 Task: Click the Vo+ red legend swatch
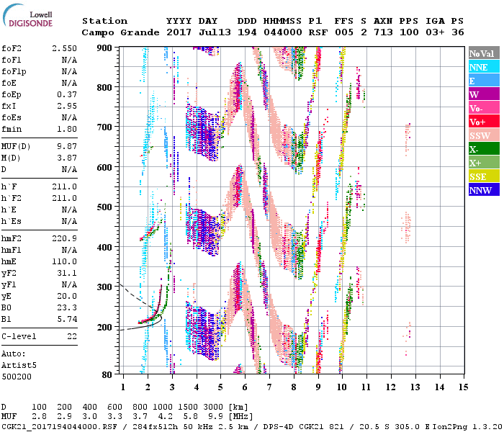(x=484, y=122)
